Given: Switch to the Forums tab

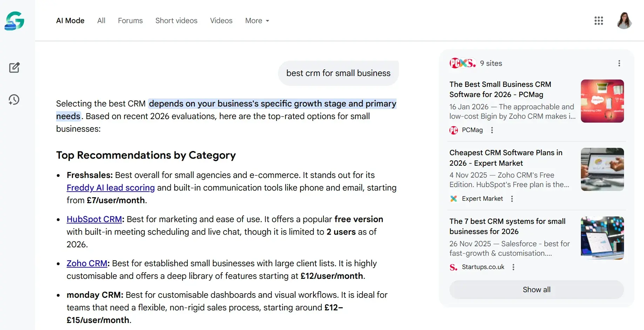Looking at the screenshot, I should 130,21.
